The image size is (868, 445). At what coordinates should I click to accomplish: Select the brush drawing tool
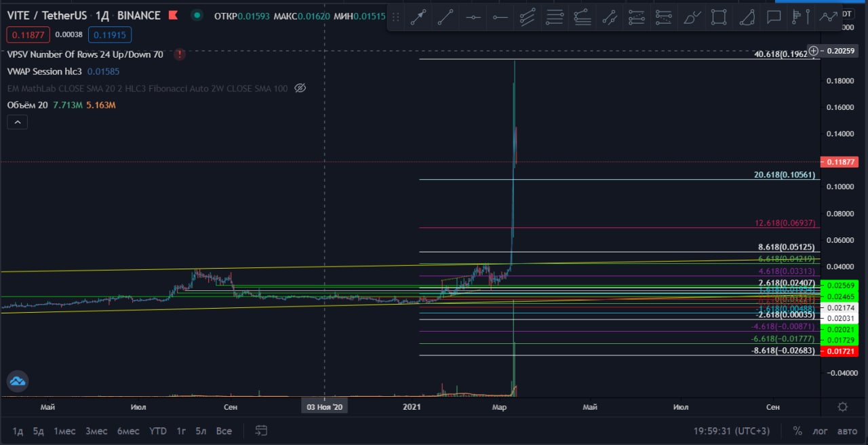692,18
